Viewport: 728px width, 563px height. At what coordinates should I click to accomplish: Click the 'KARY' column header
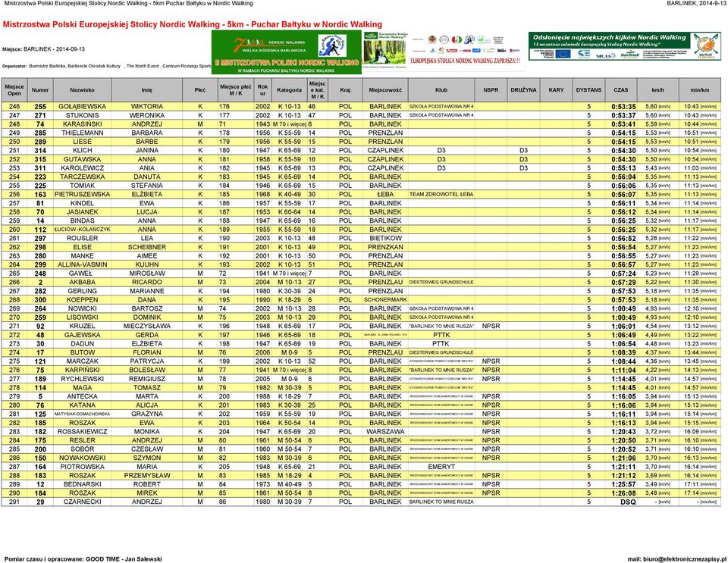pos(556,90)
